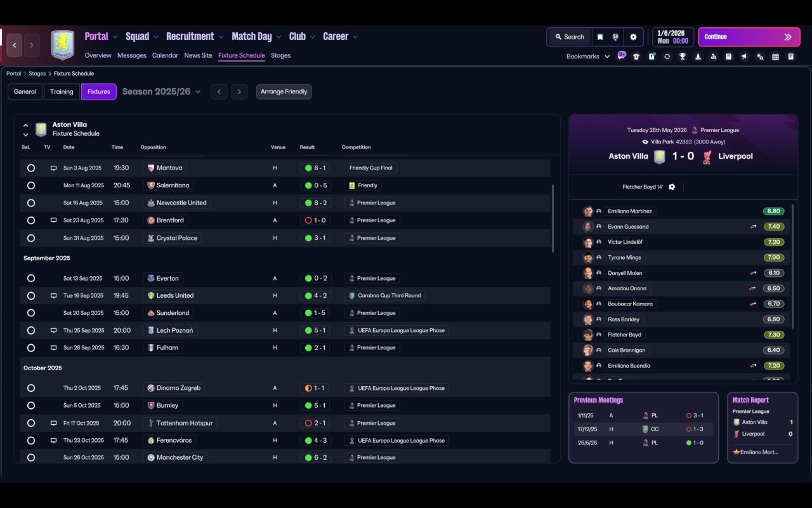The image size is (812, 508).
Task: Open the News Site sub-tab
Action: coord(198,55)
